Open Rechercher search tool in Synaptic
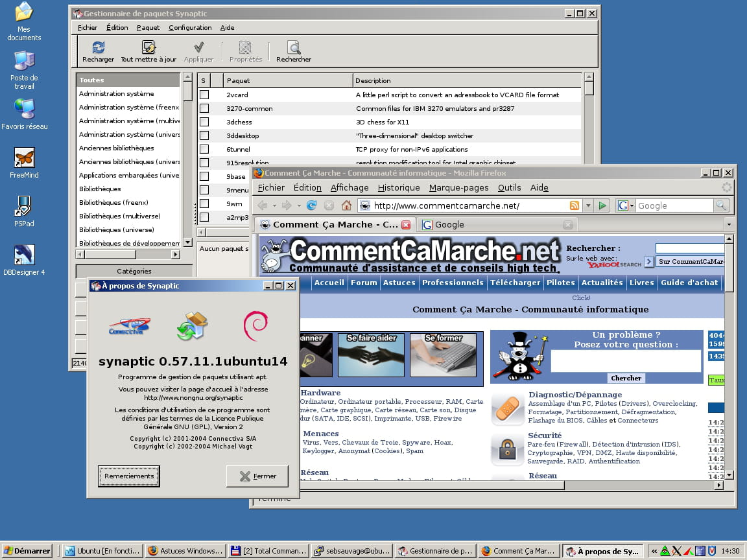Viewport: 747px width, 560px height. pos(294,48)
